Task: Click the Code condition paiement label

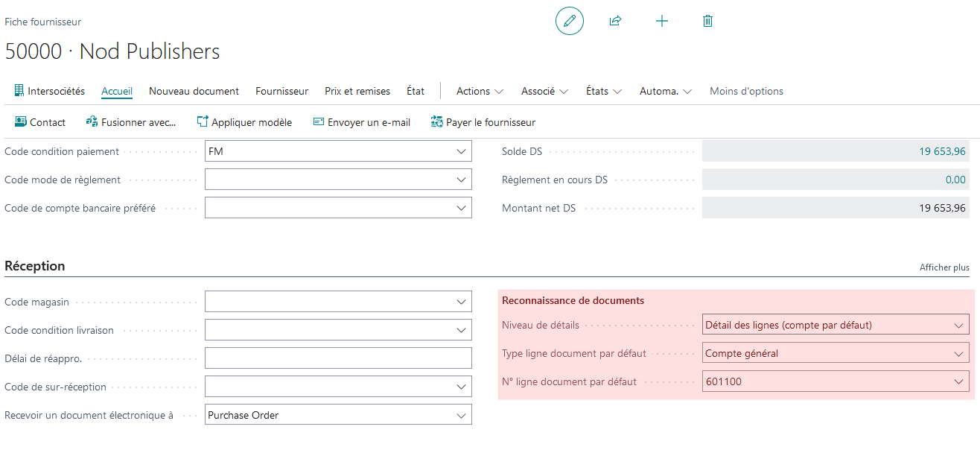Action: 62,151
